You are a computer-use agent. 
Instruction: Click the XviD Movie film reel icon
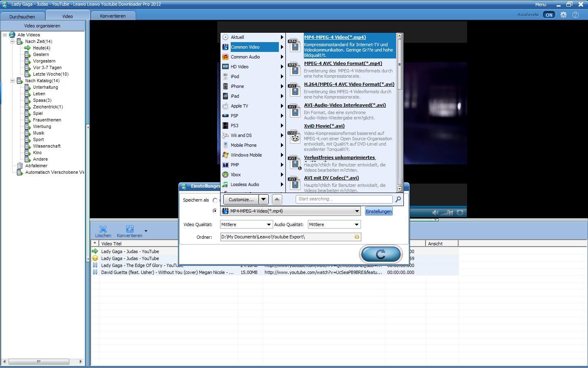tap(294, 137)
